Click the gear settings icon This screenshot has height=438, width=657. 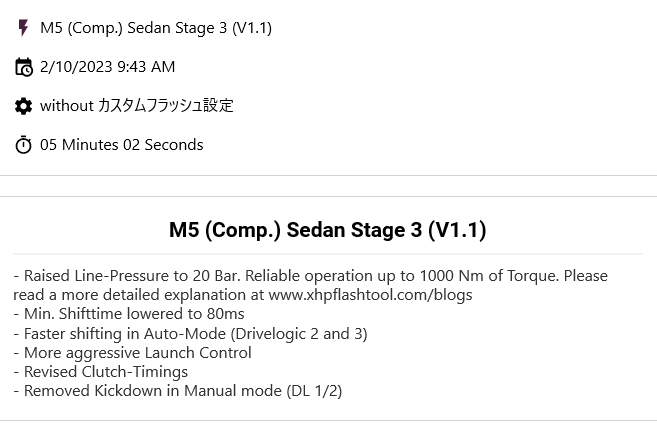pos(23,106)
